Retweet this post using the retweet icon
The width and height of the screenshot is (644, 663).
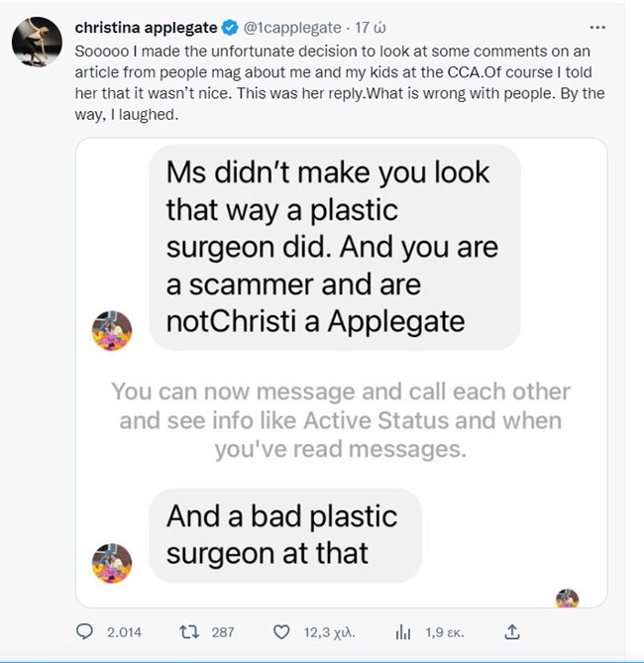[185, 631]
